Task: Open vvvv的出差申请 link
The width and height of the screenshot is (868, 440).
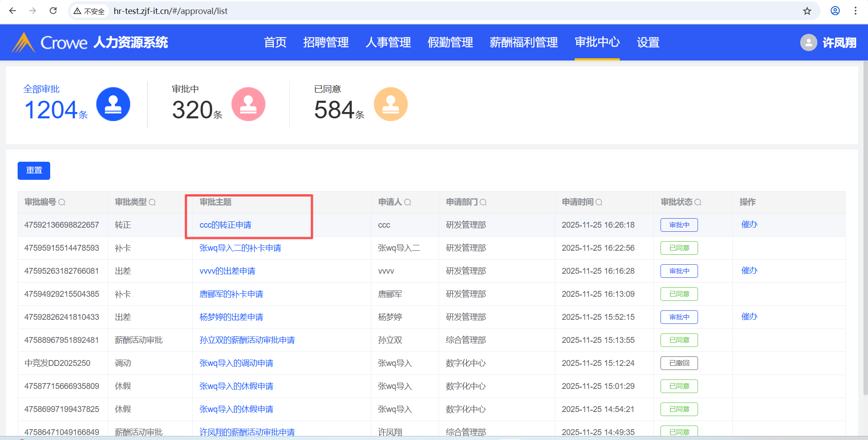Action: tap(227, 271)
